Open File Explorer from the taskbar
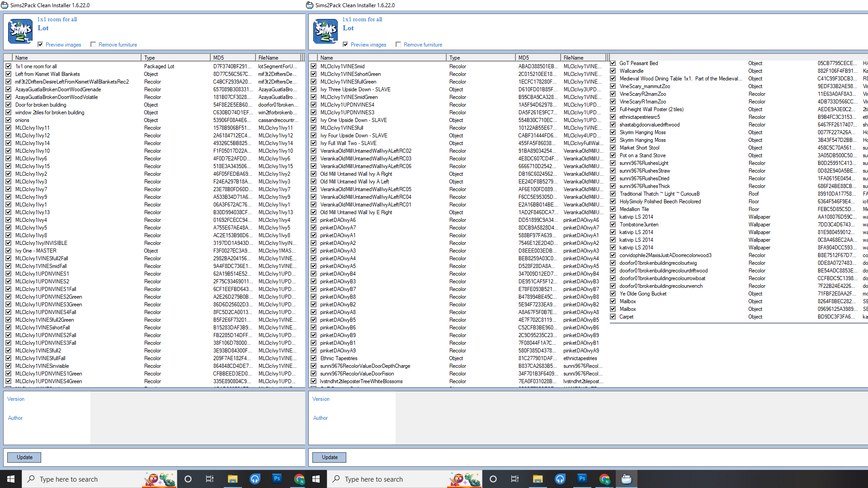This screenshot has width=868, height=488. [x=232, y=479]
